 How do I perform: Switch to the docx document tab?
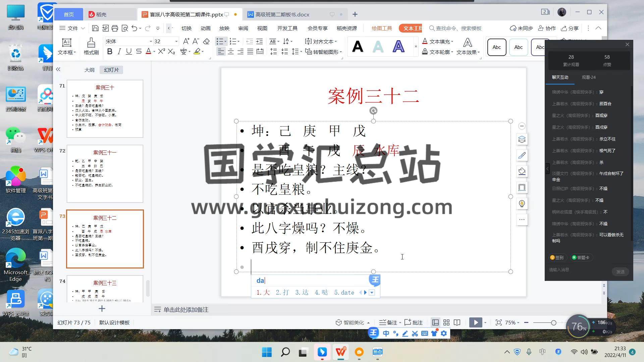tap(282, 14)
